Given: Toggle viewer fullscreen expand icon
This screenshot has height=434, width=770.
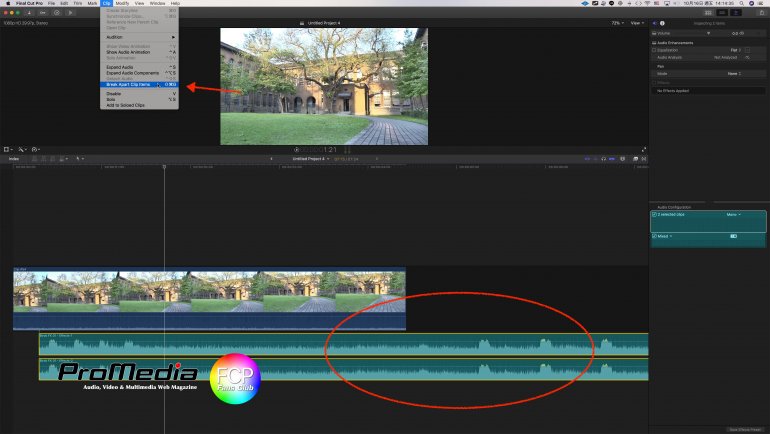Looking at the screenshot, I should (x=644, y=149).
